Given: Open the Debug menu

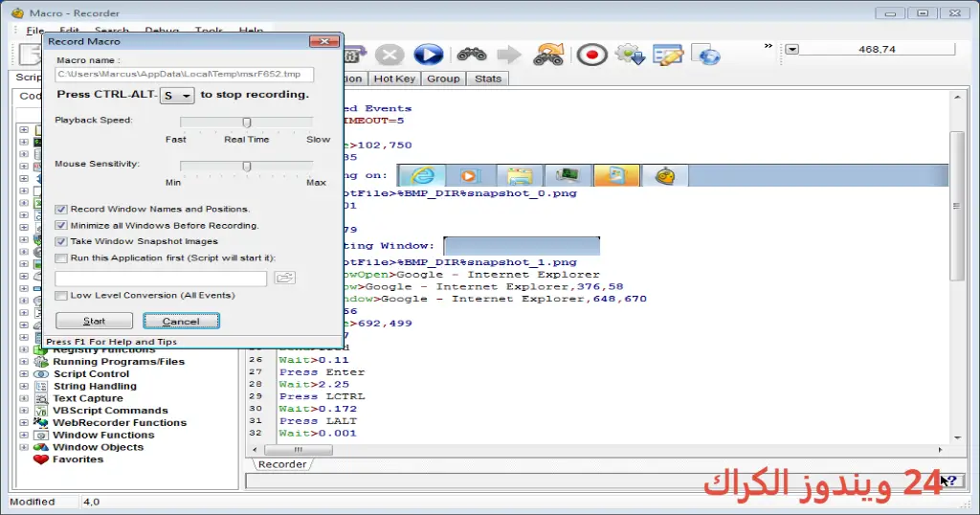Looking at the screenshot, I should coord(162,30).
